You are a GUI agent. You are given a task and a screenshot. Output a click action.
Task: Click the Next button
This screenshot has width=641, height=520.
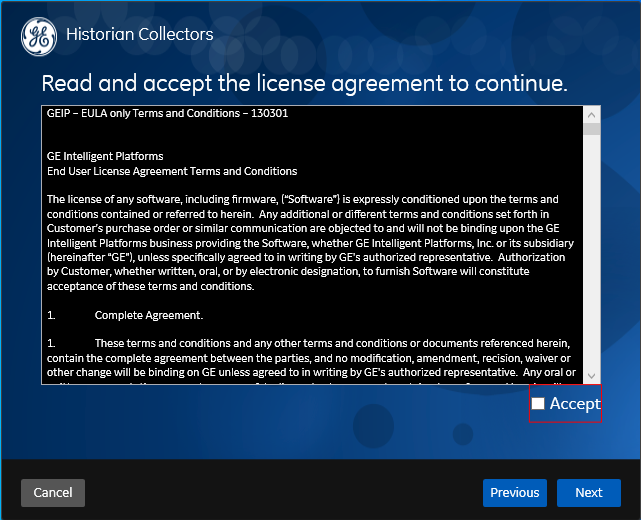tap(589, 493)
